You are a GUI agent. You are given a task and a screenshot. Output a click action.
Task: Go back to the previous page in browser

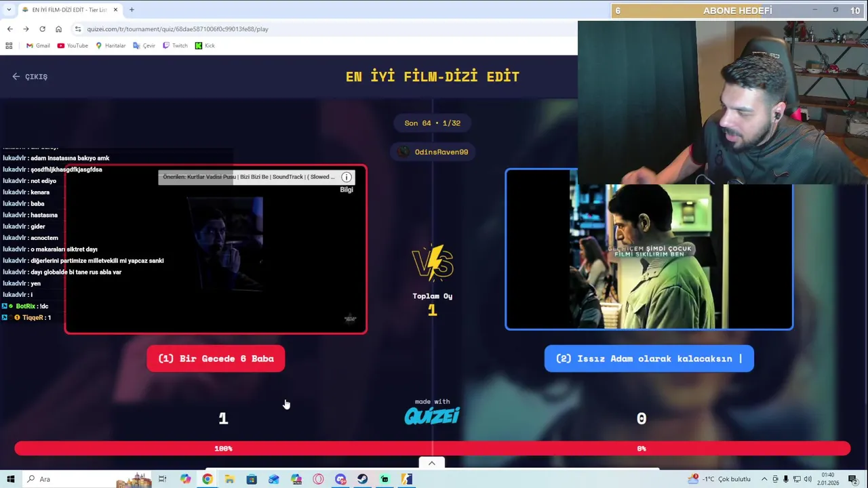point(9,29)
